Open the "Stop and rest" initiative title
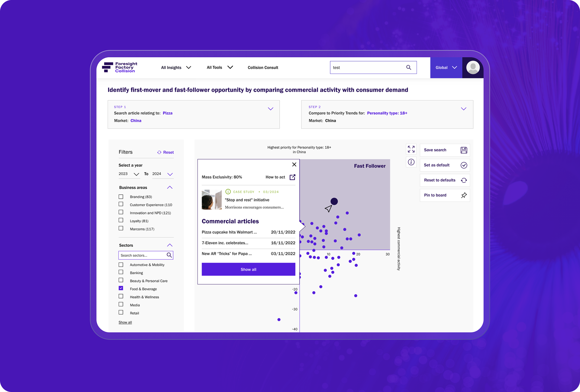 pyautogui.click(x=247, y=200)
